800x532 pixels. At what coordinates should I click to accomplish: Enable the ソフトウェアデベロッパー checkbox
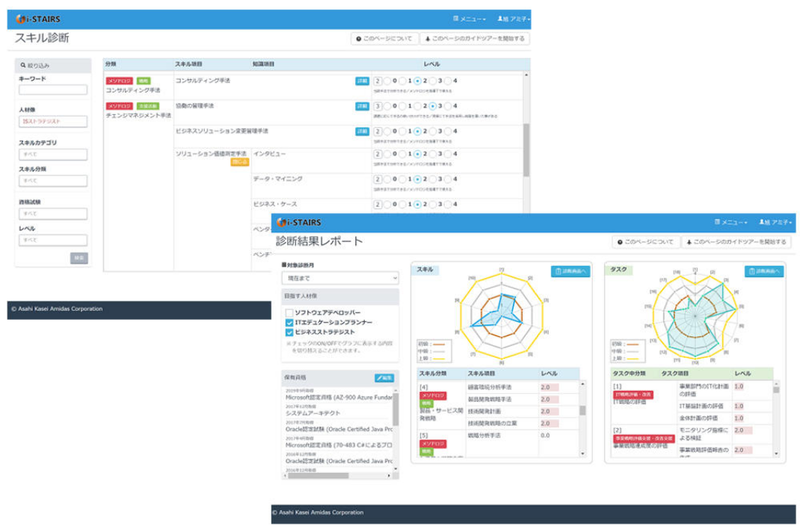289,312
